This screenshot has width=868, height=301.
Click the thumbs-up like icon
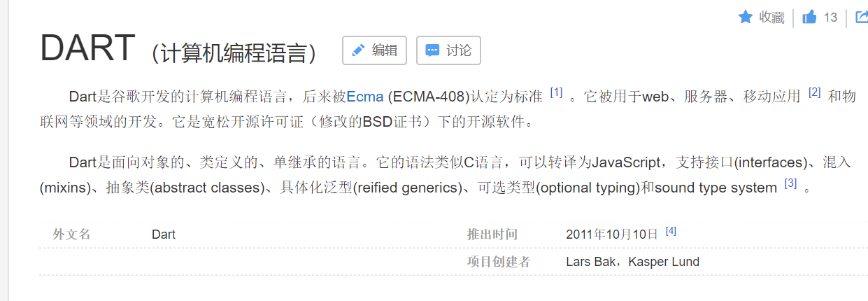pos(809,17)
